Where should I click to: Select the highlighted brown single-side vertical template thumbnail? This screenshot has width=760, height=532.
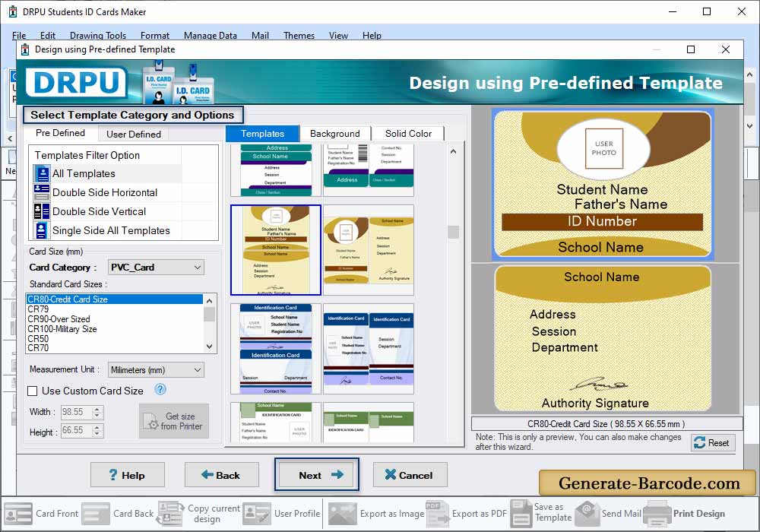coord(276,250)
